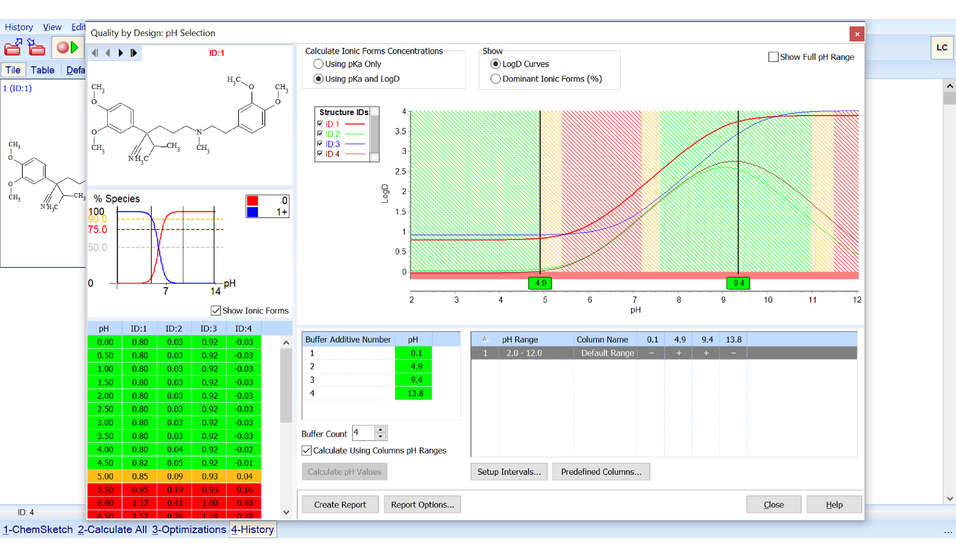956x560 pixels.
Task: Click the import folder icon in main toolbar
Action: point(36,47)
